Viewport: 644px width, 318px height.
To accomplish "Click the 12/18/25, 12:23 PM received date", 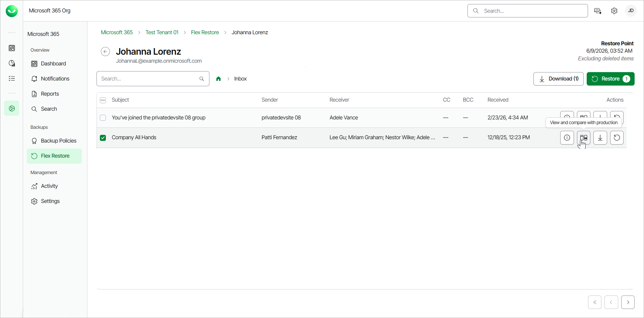I will tap(509, 138).
